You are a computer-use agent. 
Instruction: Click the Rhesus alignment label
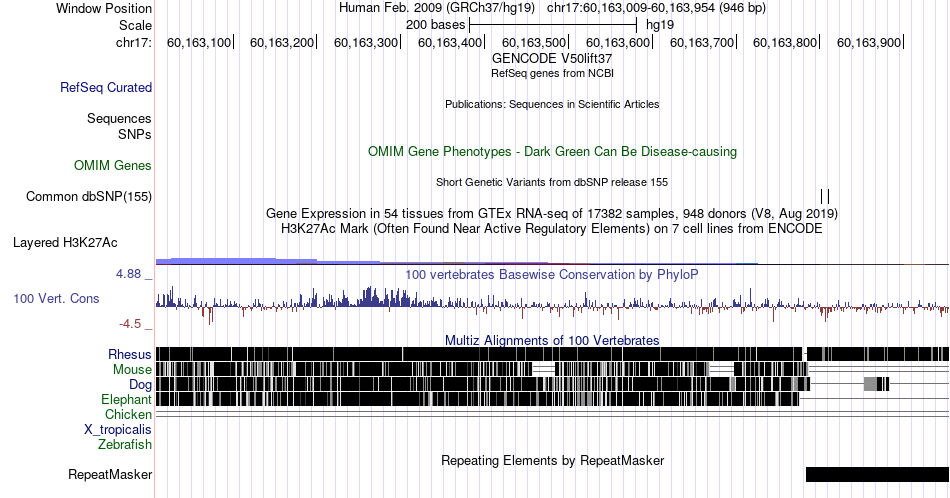point(130,354)
